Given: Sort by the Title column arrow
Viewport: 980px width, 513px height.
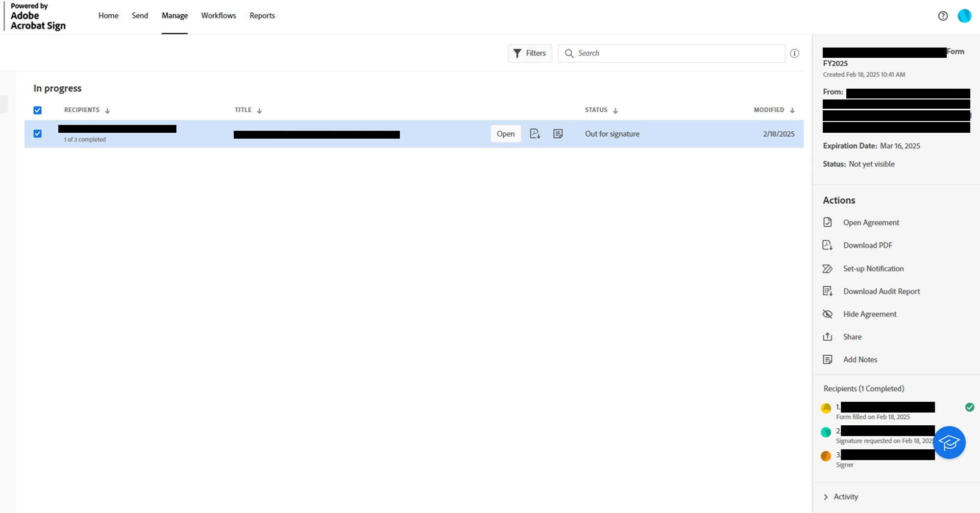Looking at the screenshot, I should [x=259, y=111].
